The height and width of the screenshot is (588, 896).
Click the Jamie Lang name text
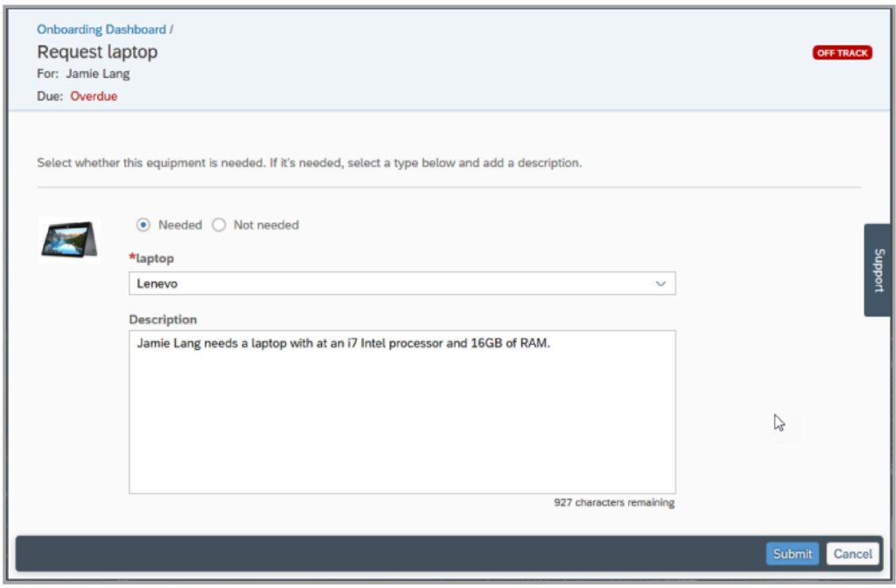click(x=98, y=73)
